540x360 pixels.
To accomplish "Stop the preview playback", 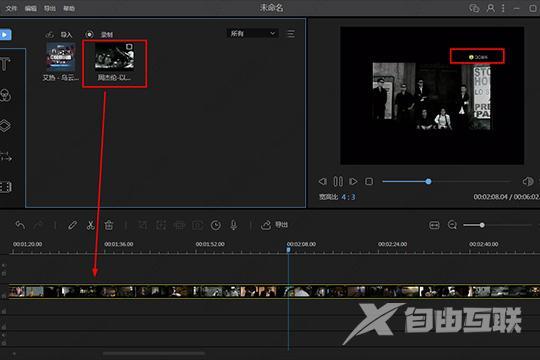I will pyautogui.click(x=369, y=181).
